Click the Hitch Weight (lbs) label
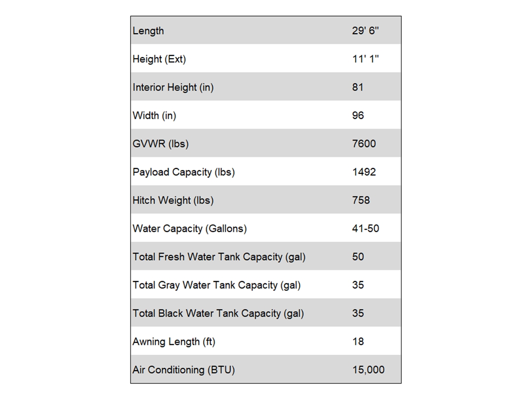Image resolution: width=532 pixels, height=399 pixels. point(173,201)
